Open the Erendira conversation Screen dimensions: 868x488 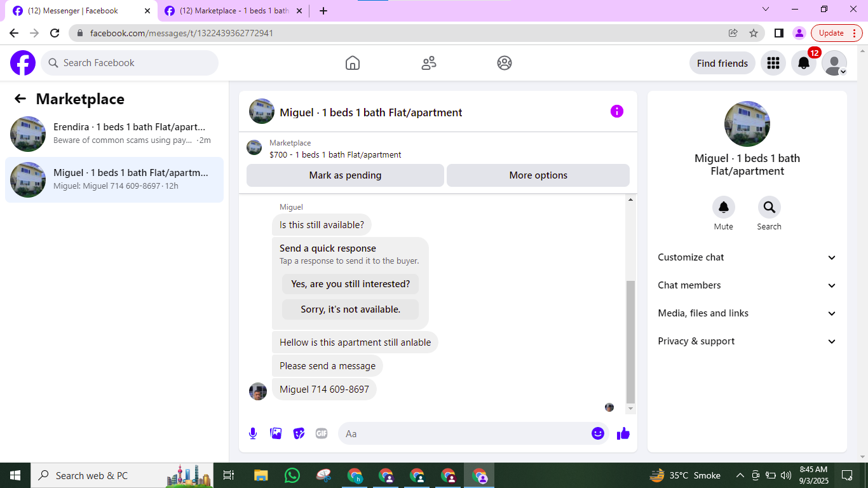pyautogui.click(x=114, y=134)
